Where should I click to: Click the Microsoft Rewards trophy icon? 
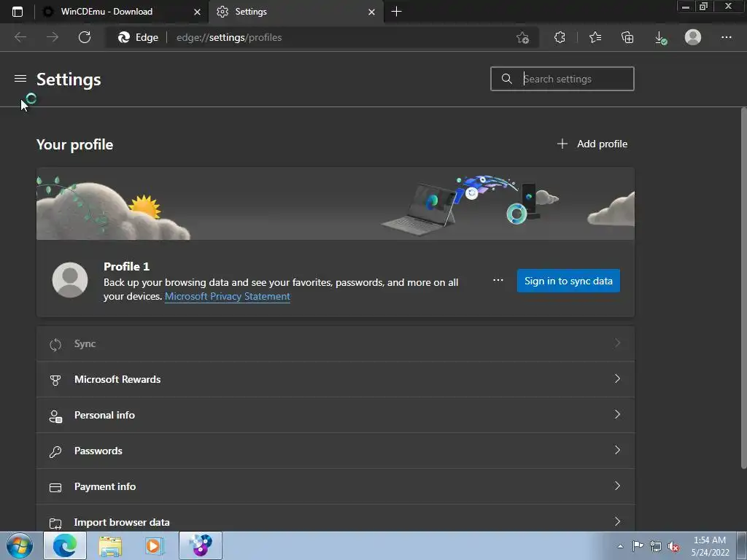coord(55,380)
